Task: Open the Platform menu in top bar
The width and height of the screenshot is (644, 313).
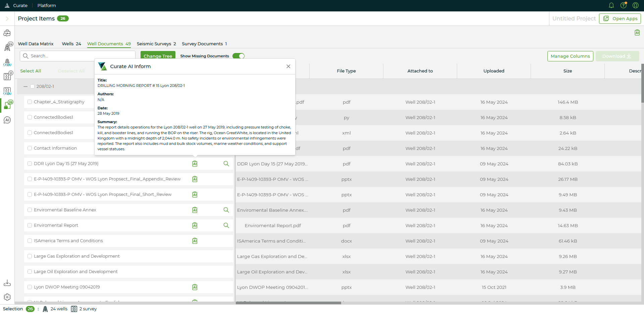Action: pyautogui.click(x=47, y=5)
